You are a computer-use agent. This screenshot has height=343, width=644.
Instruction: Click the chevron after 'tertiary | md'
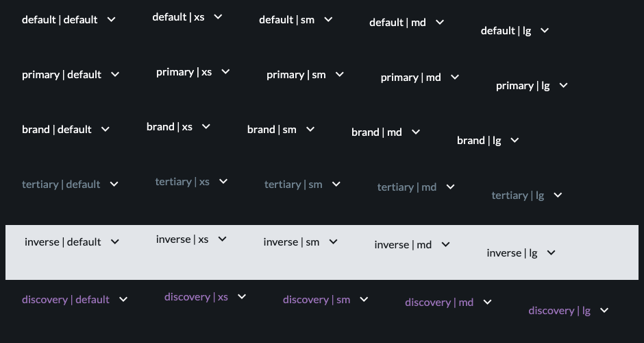point(450,187)
